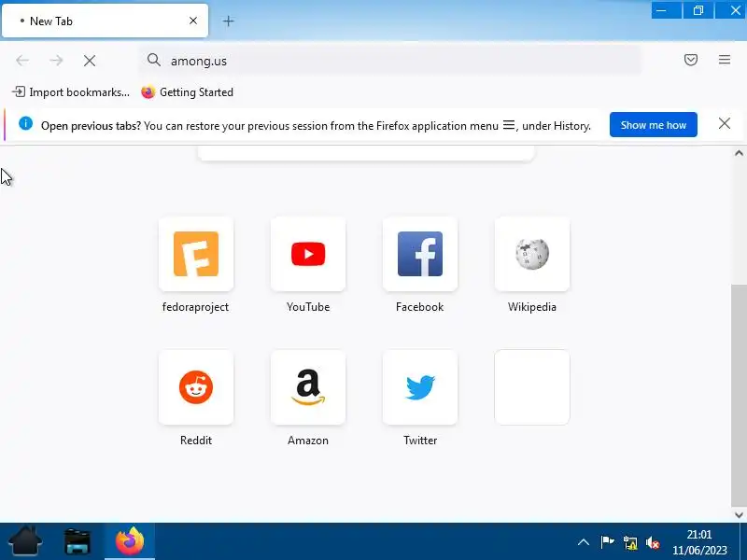Click the Amazon label text

(308, 441)
